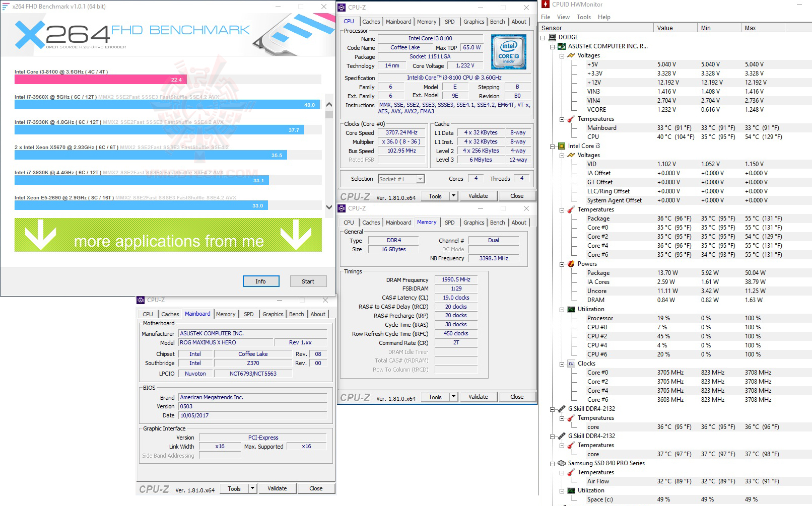Click the Utilization icon above Space (c:)
The width and height of the screenshot is (812, 506).
pyautogui.click(x=571, y=490)
